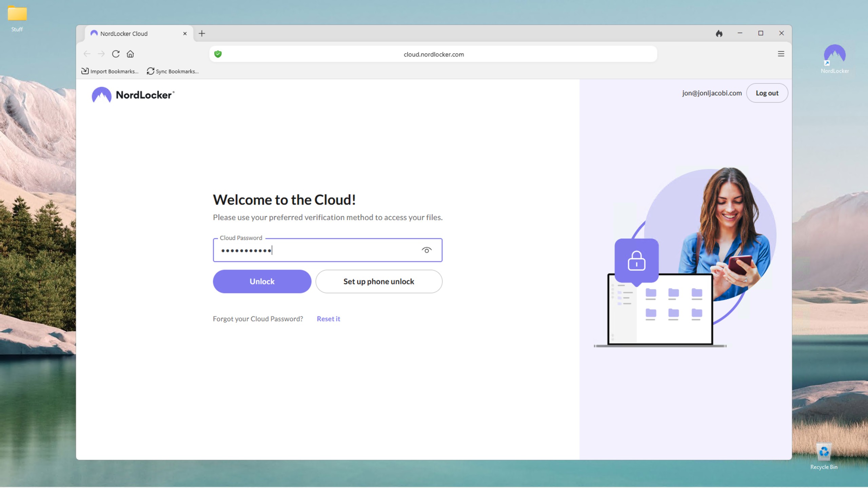The image size is (868, 488).
Task: Go back in browser history
Action: coord(87,54)
